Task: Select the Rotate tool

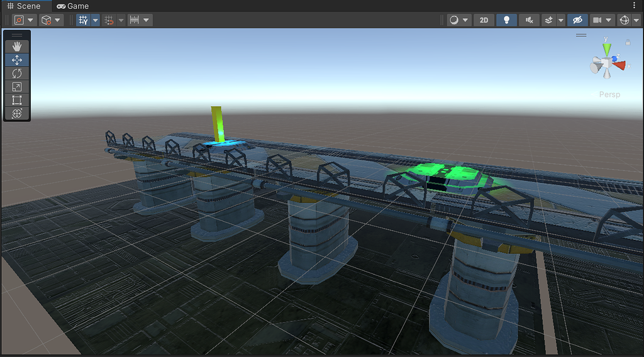Action: click(x=17, y=74)
